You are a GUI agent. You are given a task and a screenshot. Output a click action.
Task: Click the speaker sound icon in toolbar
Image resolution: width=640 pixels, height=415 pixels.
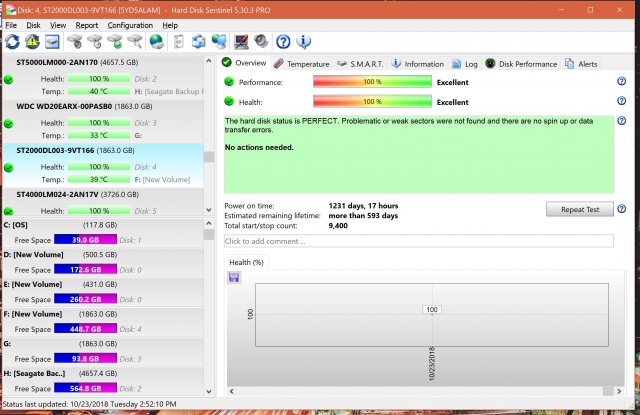(x=261, y=42)
